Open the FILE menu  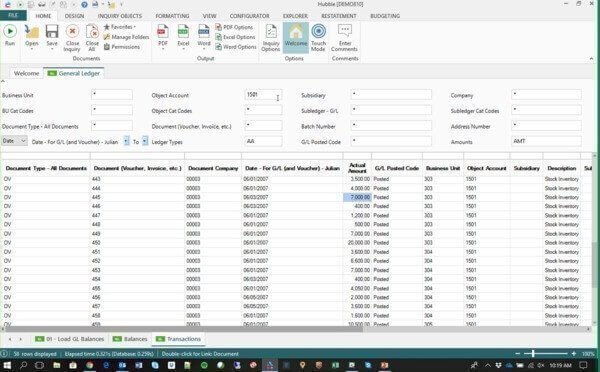(x=13, y=15)
